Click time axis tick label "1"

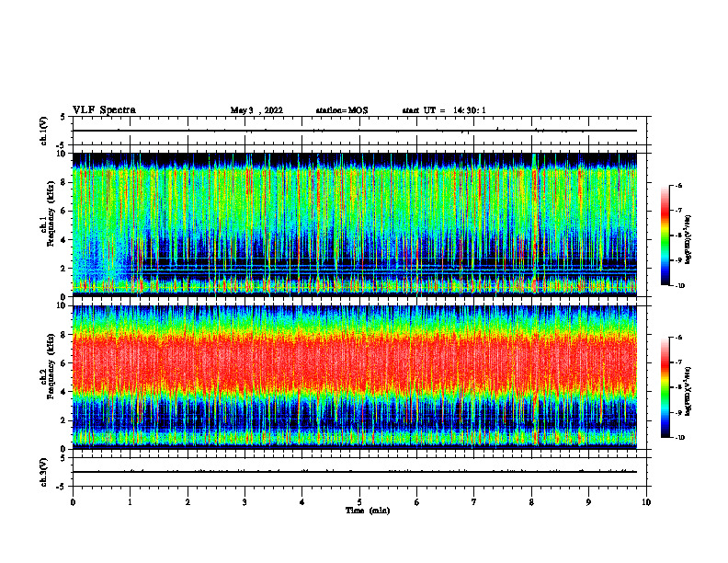click(x=130, y=502)
